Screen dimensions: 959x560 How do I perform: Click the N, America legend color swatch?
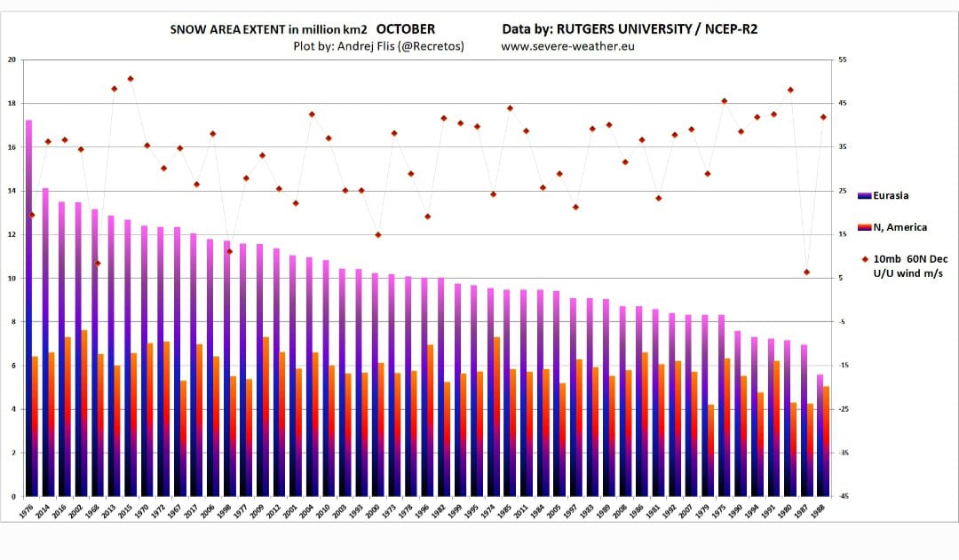[864, 227]
